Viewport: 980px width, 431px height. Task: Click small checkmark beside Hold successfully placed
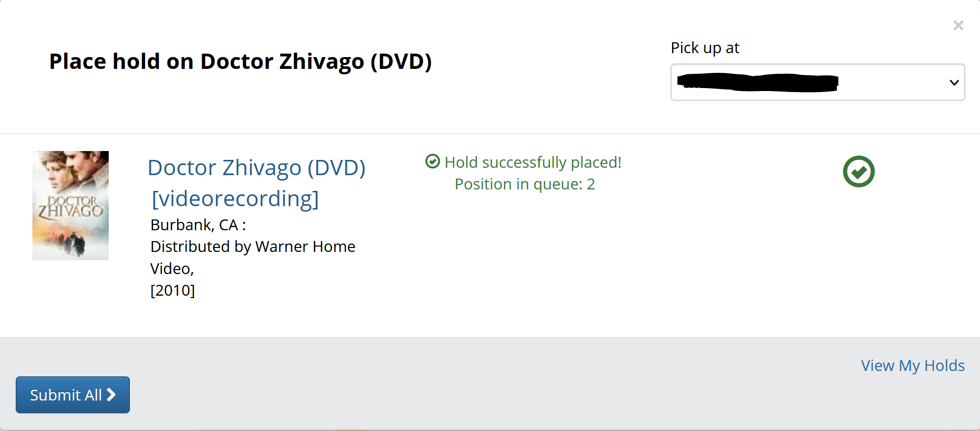(432, 161)
